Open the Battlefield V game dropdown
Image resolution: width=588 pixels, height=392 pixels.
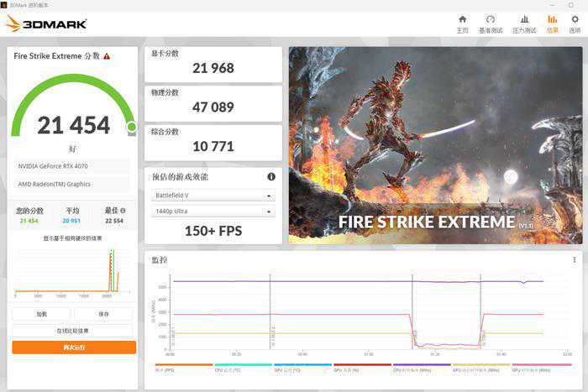213,196
